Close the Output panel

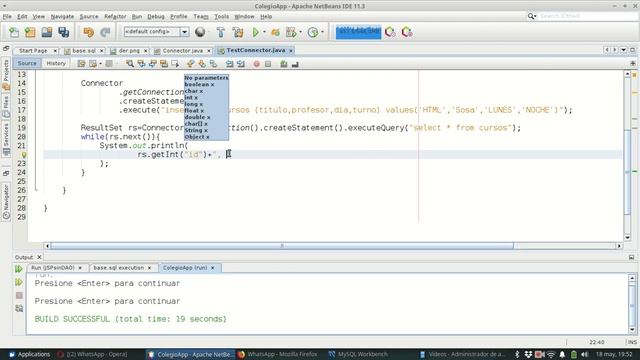[39, 257]
